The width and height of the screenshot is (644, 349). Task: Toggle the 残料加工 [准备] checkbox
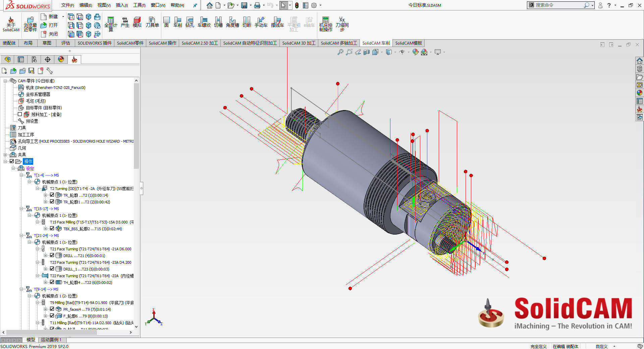click(x=20, y=114)
